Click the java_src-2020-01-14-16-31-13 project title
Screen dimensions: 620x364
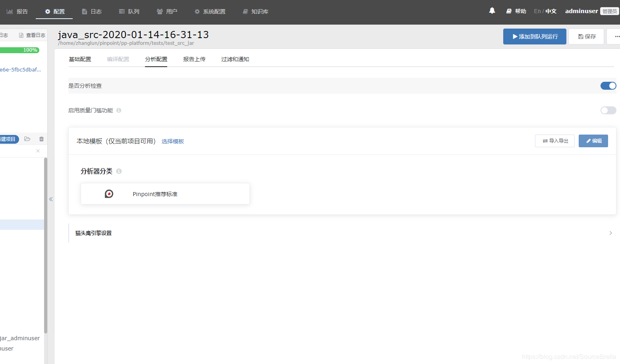click(133, 35)
